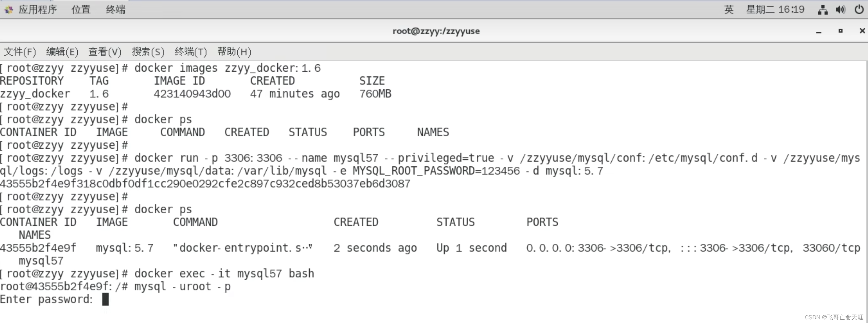
Task: Open the network status icon
Action: (822, 9)
